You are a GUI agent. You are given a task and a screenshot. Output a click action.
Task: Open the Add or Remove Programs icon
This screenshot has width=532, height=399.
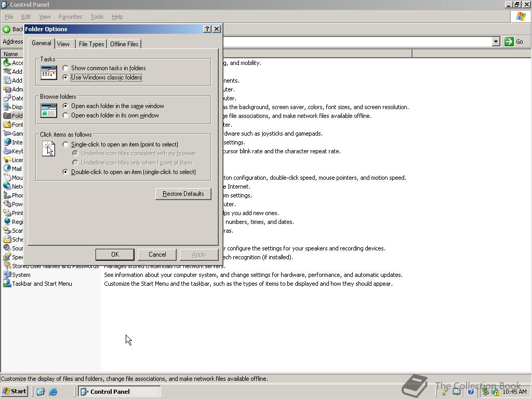pos(7,81)
